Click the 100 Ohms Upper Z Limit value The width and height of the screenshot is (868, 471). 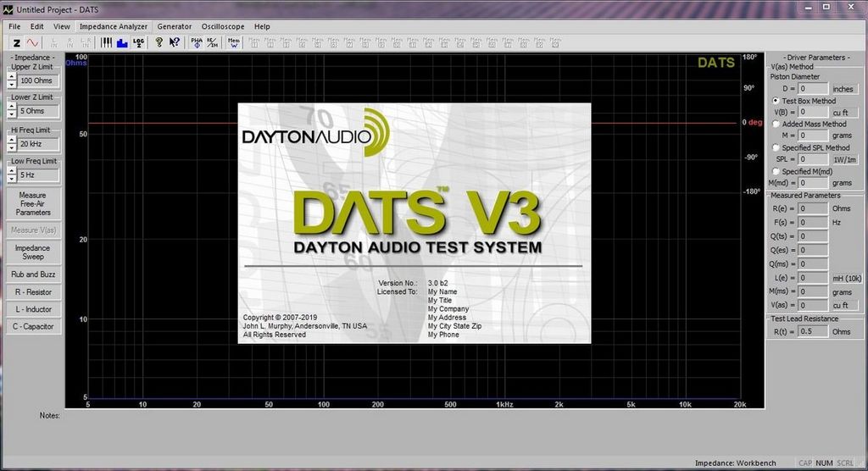(x=37, y=80)
